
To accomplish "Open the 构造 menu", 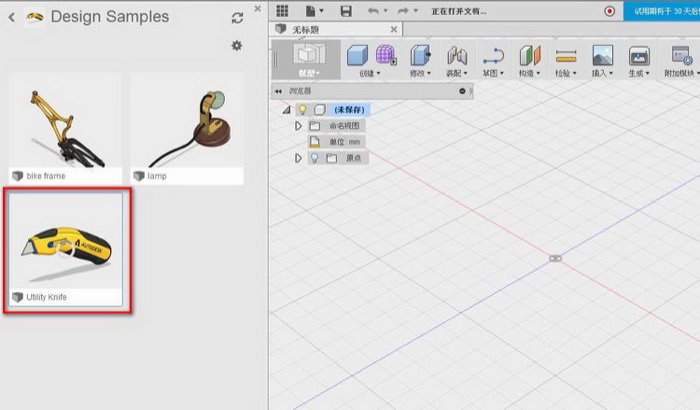I will [529, 73].
